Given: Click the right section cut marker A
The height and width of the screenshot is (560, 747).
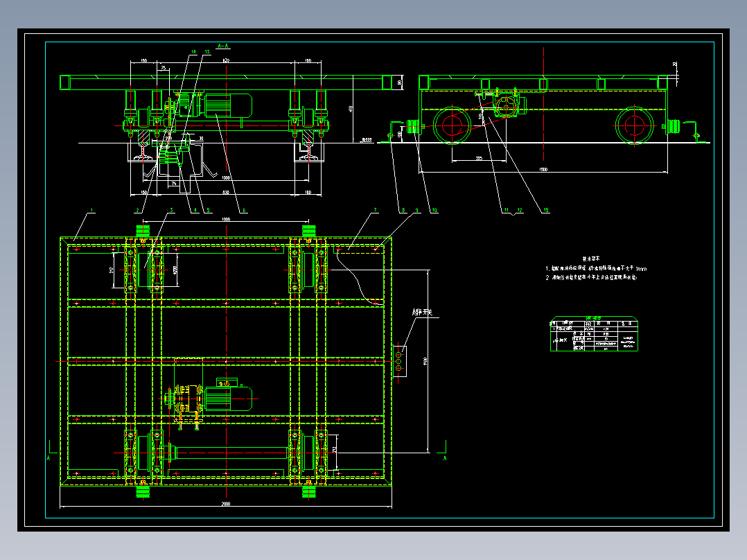Looking at the screenshot, I should (x=443, y=451).
